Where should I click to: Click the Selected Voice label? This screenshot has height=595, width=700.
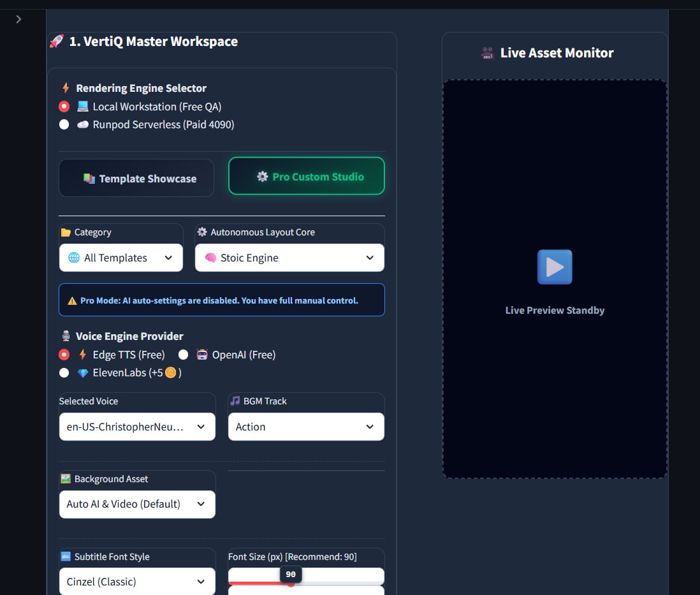[x=89, y=400]
